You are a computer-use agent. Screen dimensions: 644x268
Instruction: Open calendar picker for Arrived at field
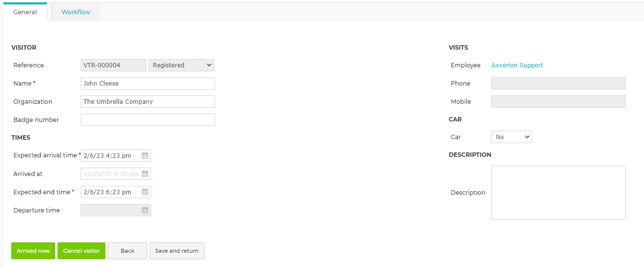point(145,174)
